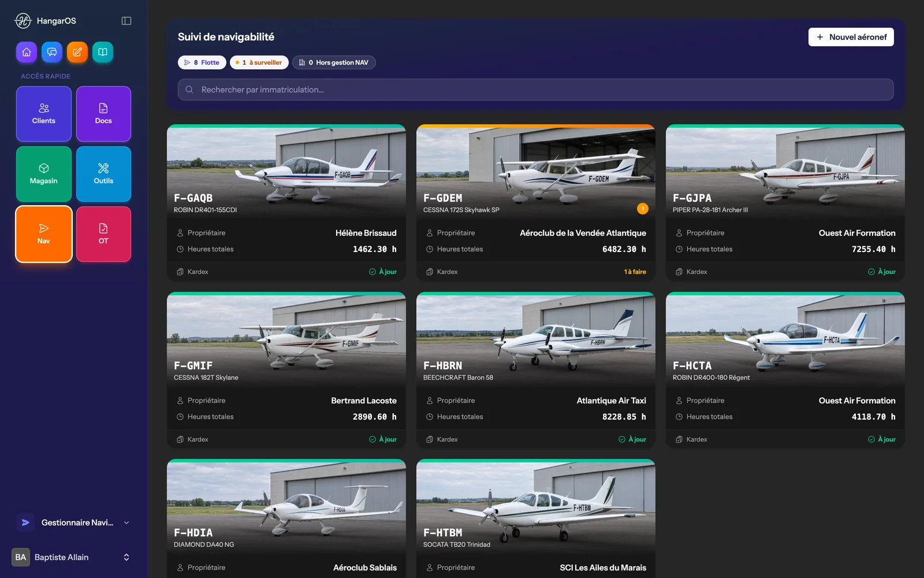Click the BA user avatar
Image resolution: width=924 pixels, height=578 pixels.
(21, 557)
